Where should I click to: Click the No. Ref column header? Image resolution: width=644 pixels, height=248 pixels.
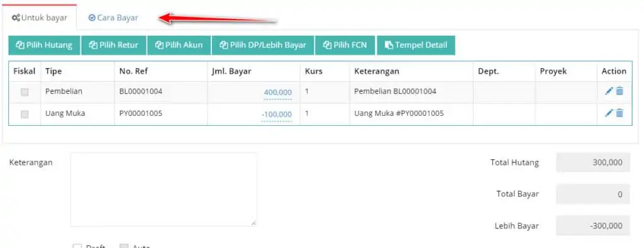161,71
